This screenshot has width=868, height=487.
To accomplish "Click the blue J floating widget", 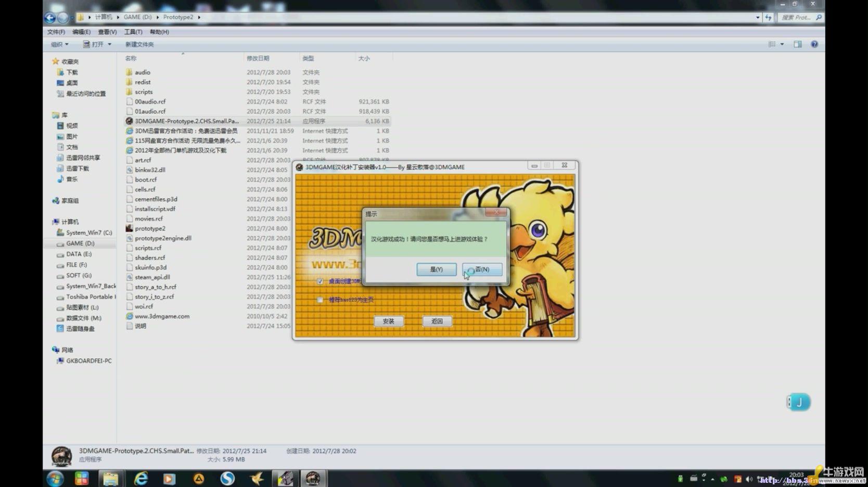I will [799, 402].
